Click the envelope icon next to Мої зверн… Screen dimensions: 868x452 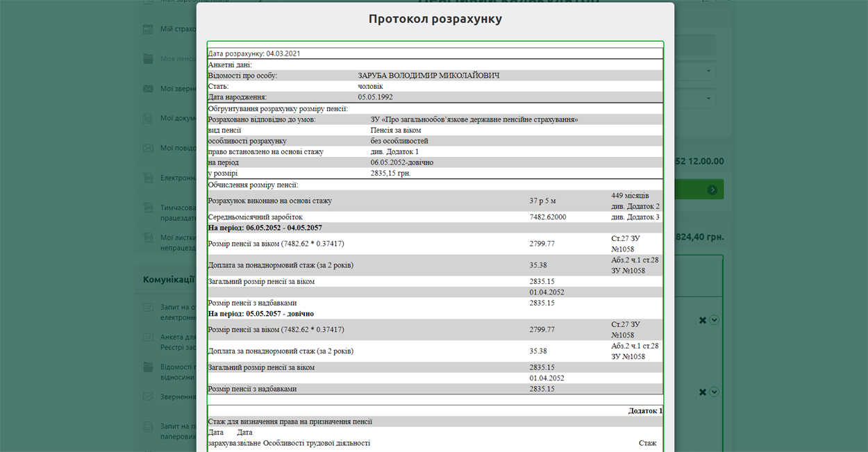(x=147, y=88)
